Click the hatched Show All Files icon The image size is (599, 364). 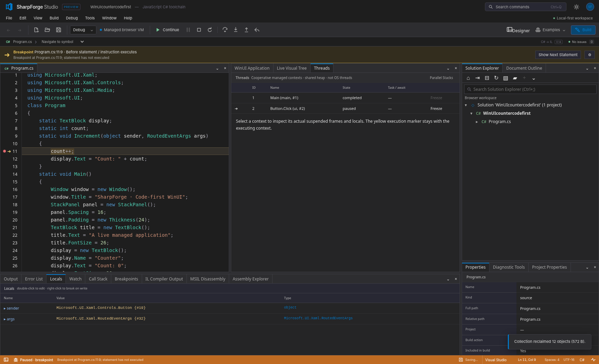click(x=506, y=78)
